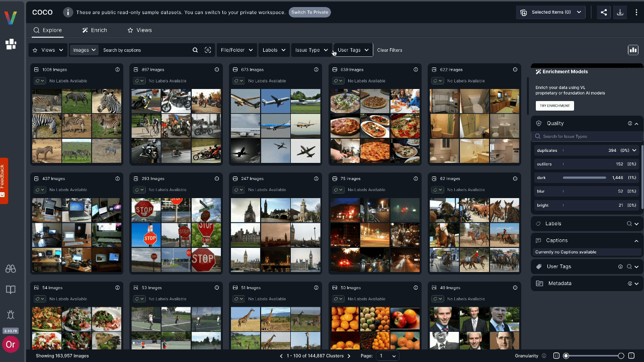Click the bug report icon
The image size is (644, 362).
pyautogui.click(x=11, y=315)
